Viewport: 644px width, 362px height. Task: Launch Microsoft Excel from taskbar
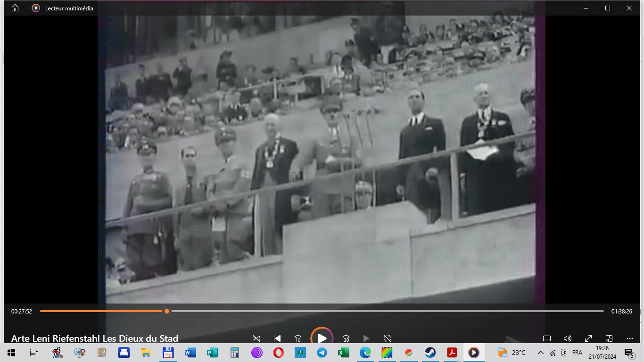343,352
